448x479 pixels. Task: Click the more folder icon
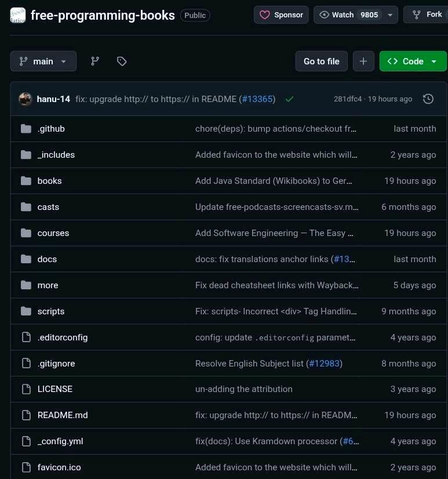click(26, 285)
